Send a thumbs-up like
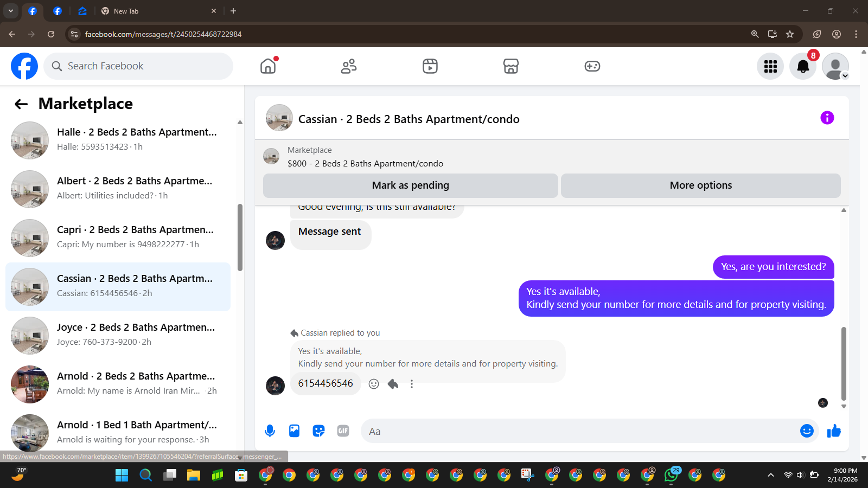The width and height of the screenshot is (868, 488). coord(834,431)
